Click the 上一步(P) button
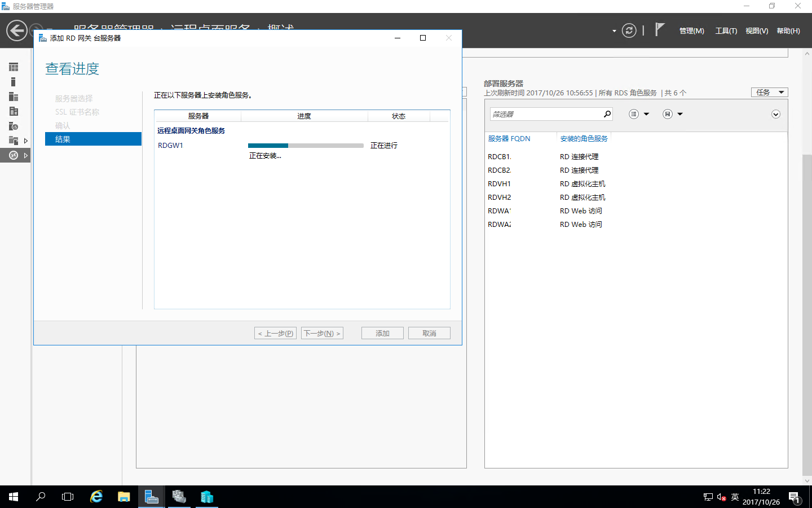 [275, 333]
